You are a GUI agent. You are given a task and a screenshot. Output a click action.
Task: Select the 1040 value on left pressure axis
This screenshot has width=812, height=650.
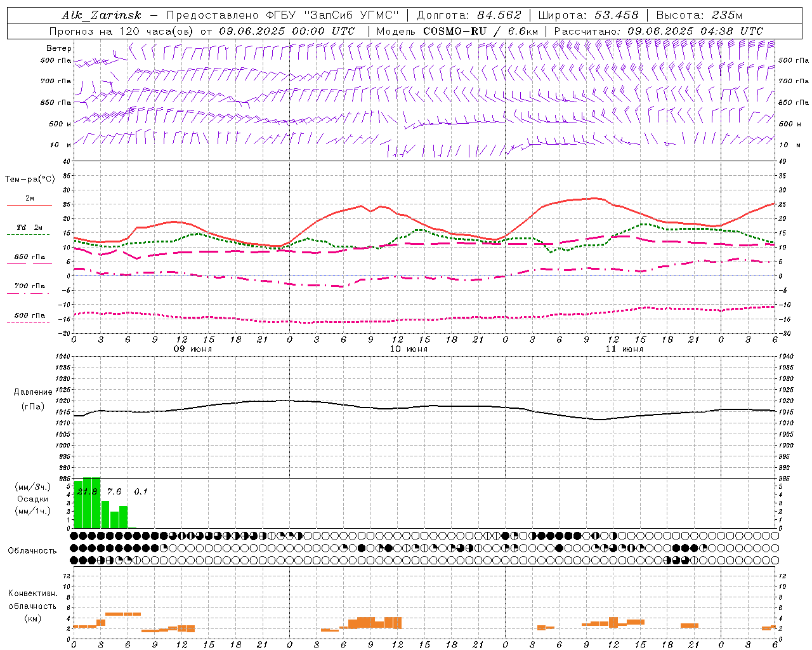[63, 357]
